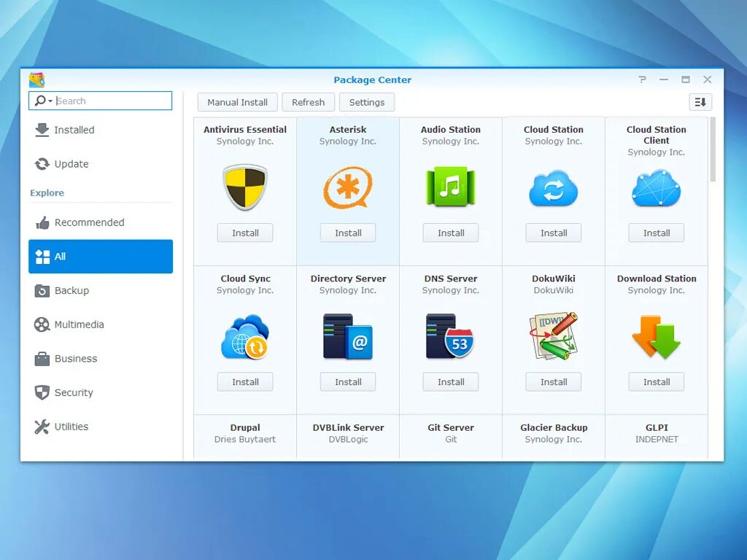The height and width of the screenshot is (560, 747).
Task: Click the Directory Server title text
Action: click(x=348, y=279)
